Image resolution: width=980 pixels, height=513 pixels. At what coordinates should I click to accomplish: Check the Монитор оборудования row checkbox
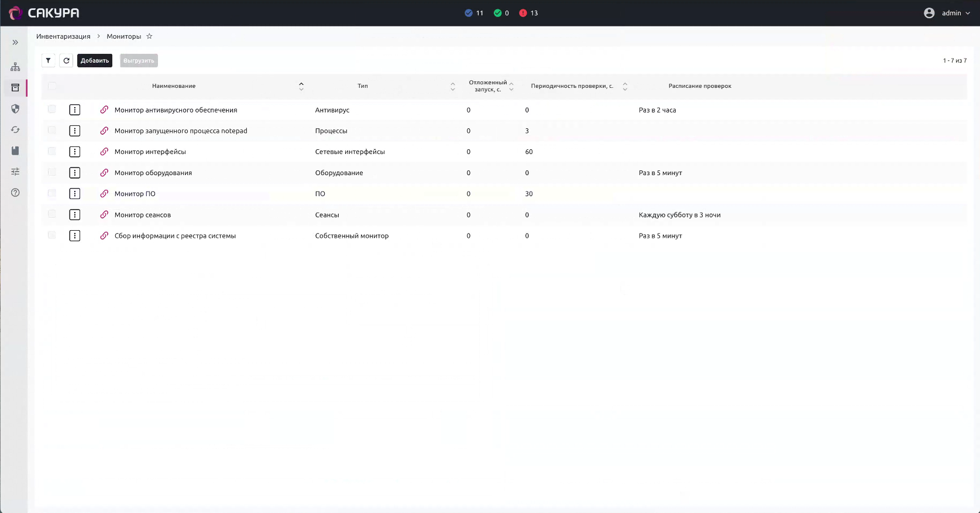click(x=52, y=172)
